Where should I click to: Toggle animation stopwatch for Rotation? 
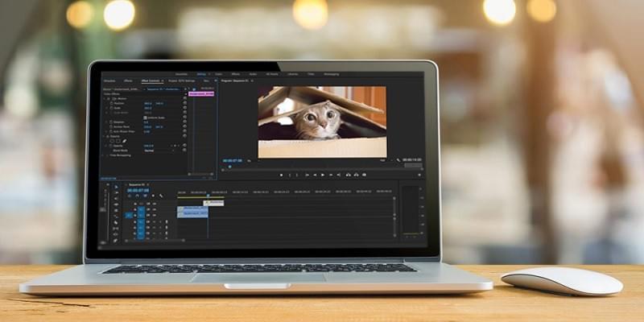pyautogui.click(x=111, y=122)
